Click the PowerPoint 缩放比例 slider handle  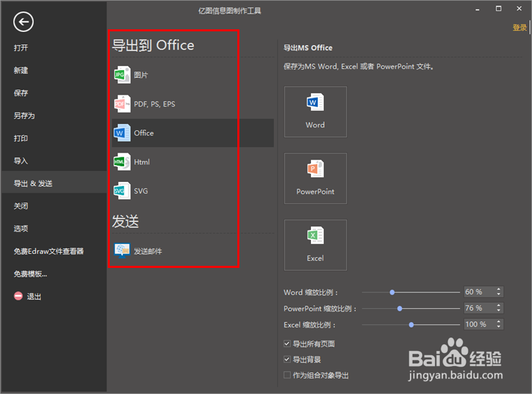coord(400,309)
